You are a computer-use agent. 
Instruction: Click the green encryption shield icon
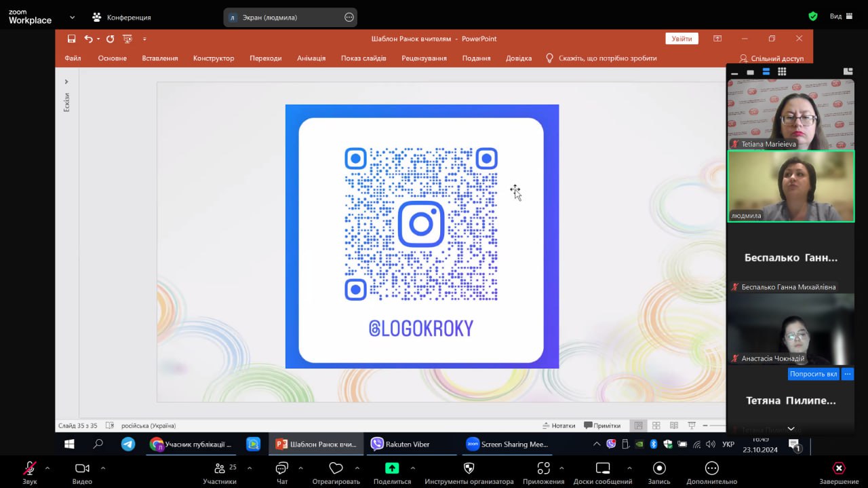813,16
